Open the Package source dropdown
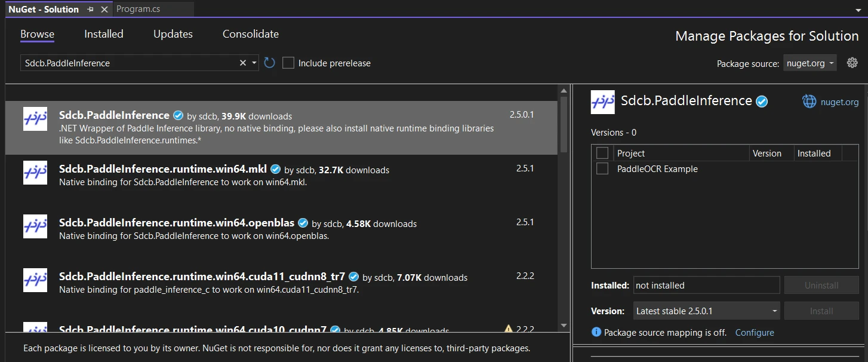Screen dimensions: 868x362 point(809,63)
